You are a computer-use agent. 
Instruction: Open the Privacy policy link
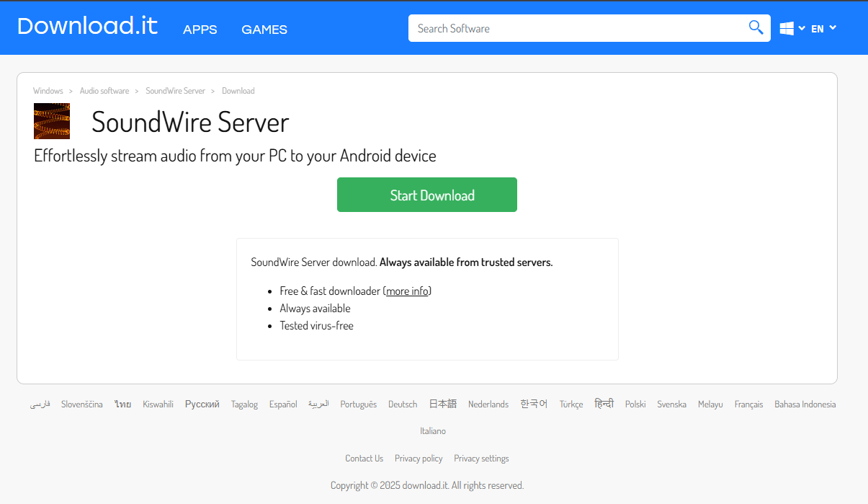[419, 459]
